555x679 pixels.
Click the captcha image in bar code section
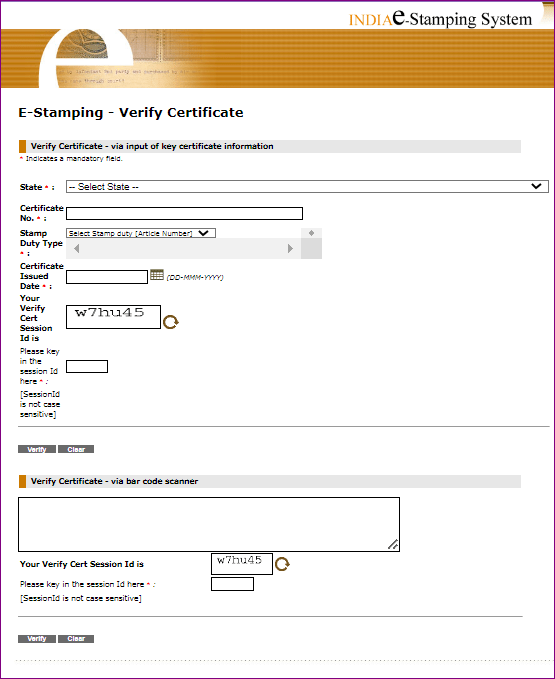point(242,564)
